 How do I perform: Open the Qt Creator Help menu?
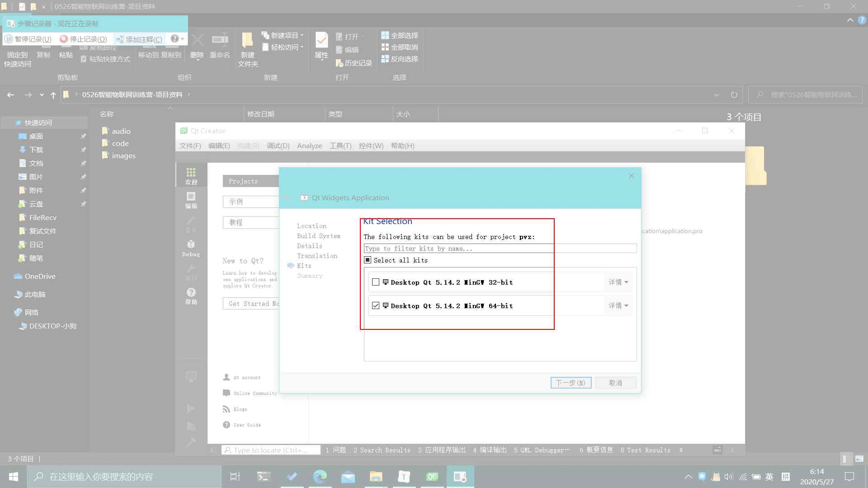(402, 145)
